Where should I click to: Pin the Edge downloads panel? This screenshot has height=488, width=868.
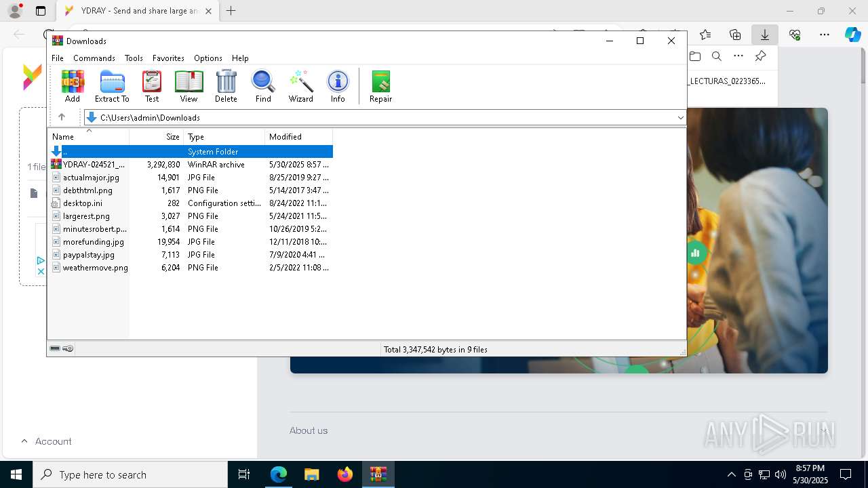[x=760, y=56]
